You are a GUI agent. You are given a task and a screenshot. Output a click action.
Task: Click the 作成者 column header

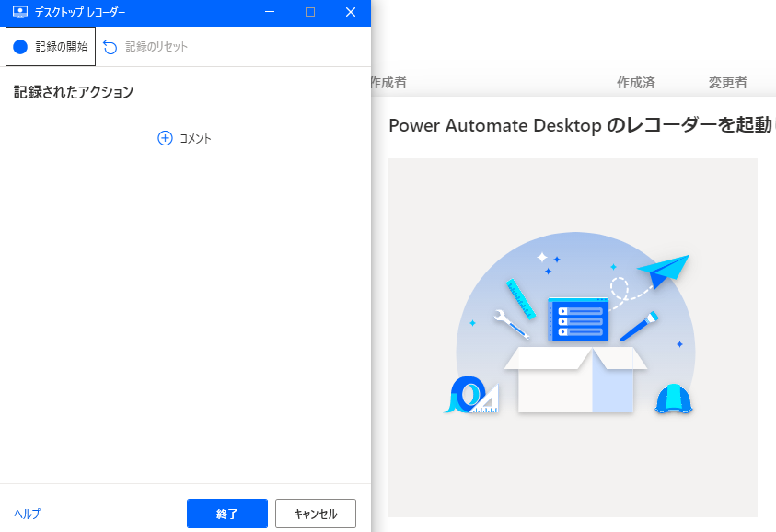[x=389, y=83]
